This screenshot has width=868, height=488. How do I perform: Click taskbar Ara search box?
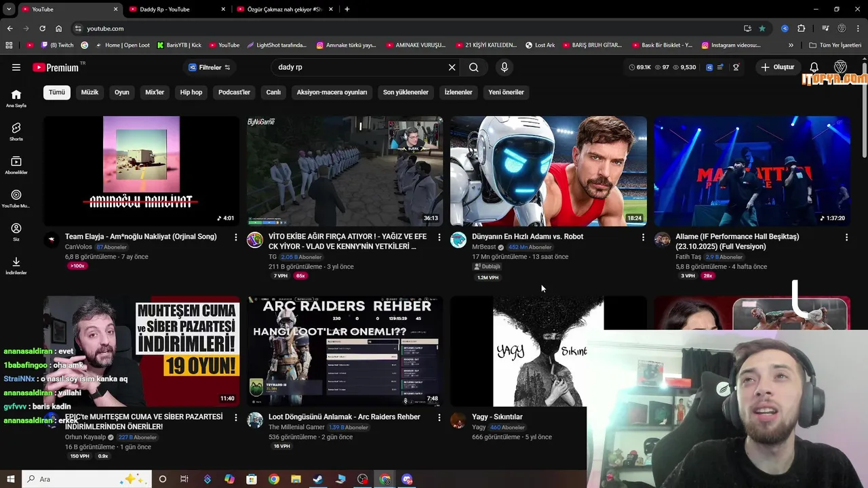[x=87, y=479]
